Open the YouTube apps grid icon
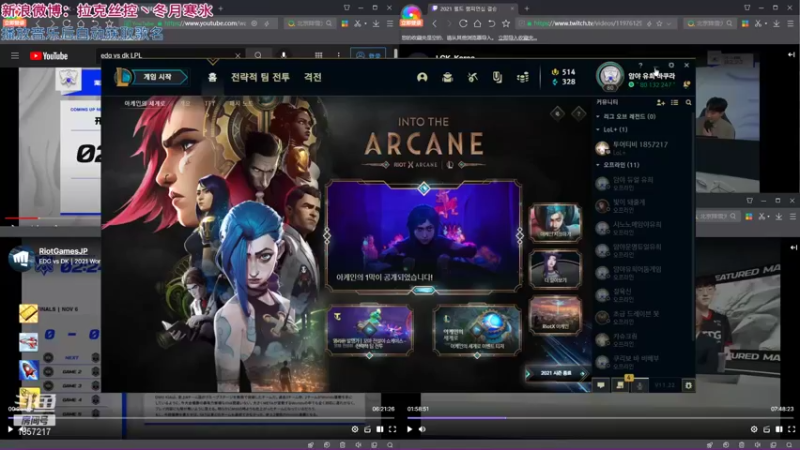This screenshot has width=800, height=450. click(318, 55)
